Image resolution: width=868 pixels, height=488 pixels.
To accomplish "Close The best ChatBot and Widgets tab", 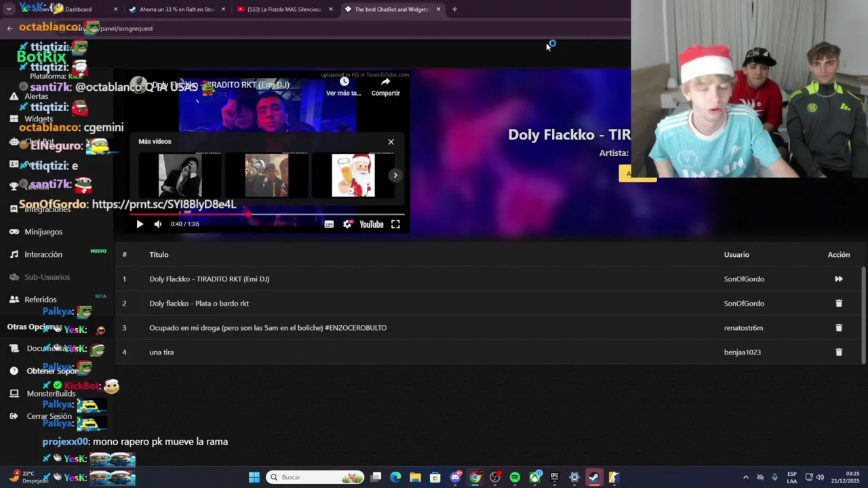I will click(438, 9).
